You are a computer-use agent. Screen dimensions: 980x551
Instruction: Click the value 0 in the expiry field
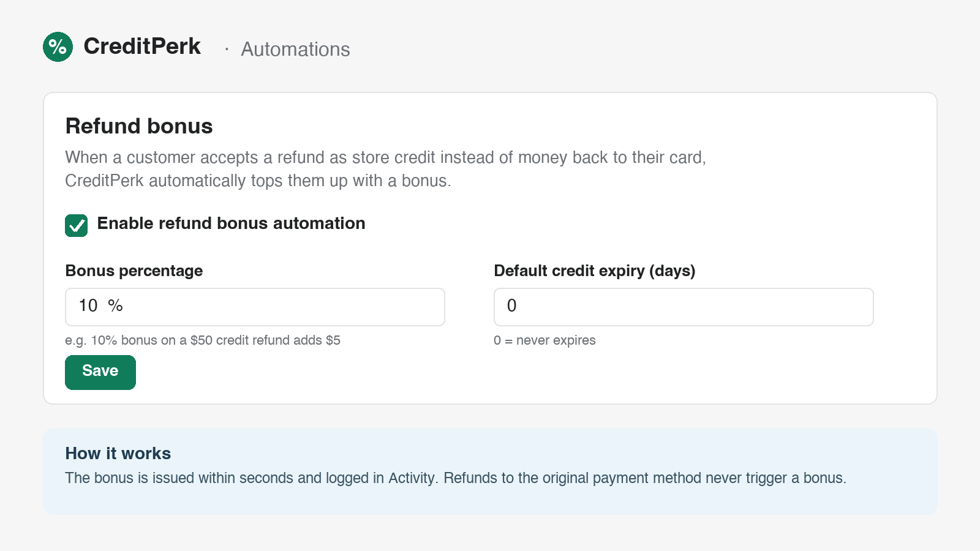point(512,305)
